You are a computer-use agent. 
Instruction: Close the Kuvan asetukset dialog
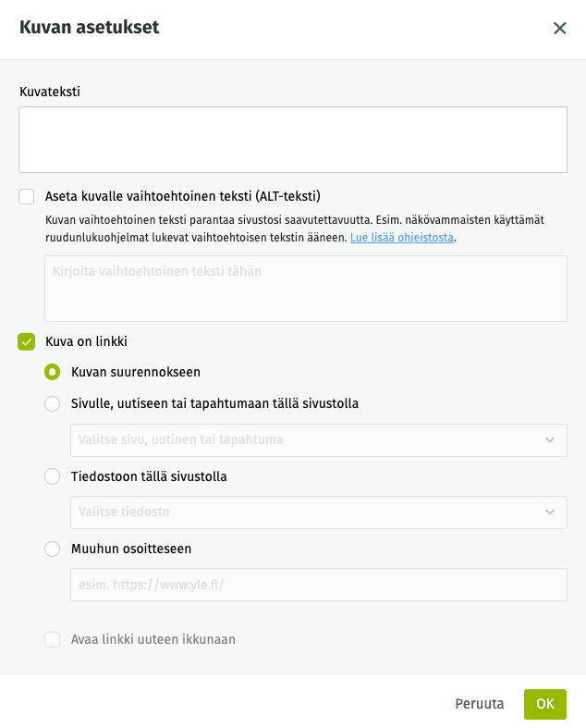point(559,29)
